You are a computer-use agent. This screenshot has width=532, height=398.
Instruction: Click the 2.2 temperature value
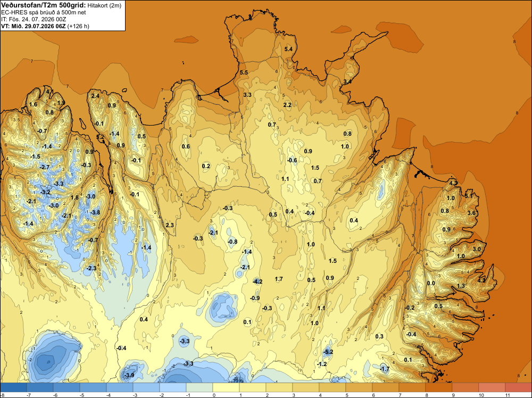(x=287, y=105)
